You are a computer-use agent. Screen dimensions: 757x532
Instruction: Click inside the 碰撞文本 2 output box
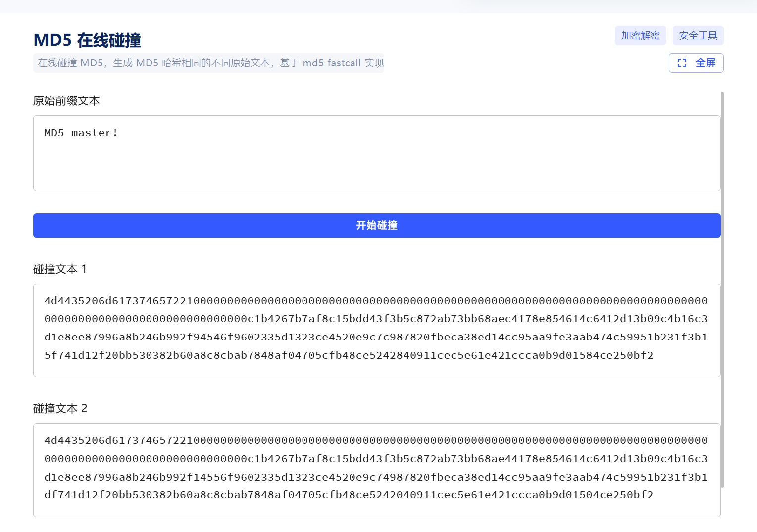[376, 508]
